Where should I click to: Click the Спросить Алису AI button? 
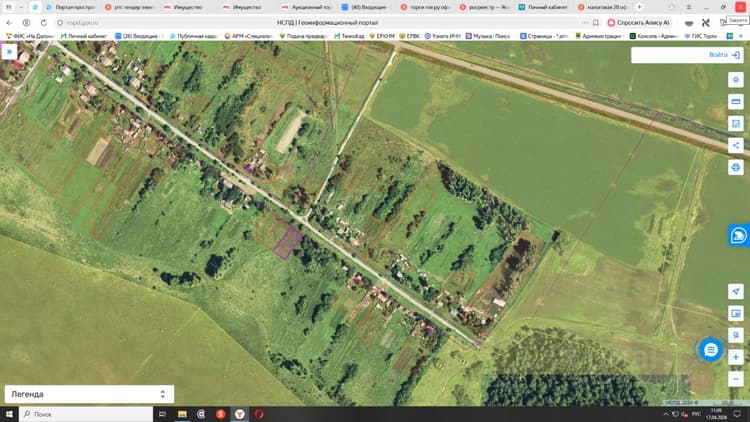pos(639,22)
